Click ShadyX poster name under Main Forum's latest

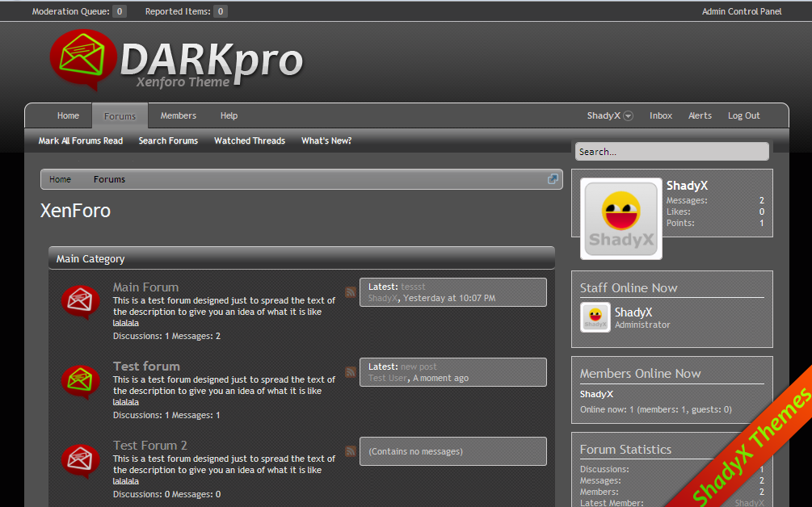pyautogui.click(x=383, y=298)
